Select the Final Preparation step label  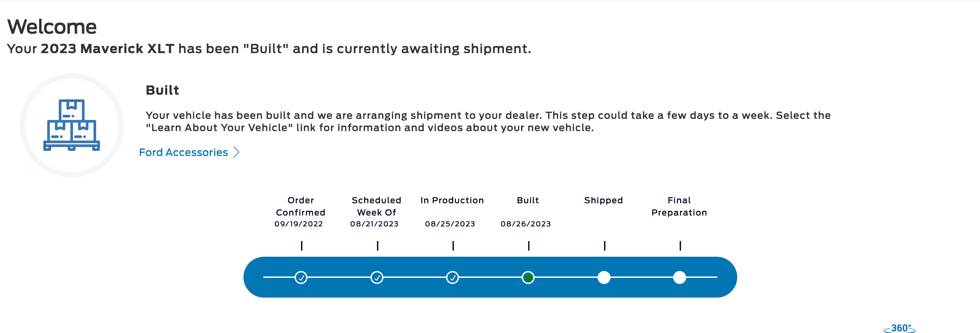tap(679, 206)
